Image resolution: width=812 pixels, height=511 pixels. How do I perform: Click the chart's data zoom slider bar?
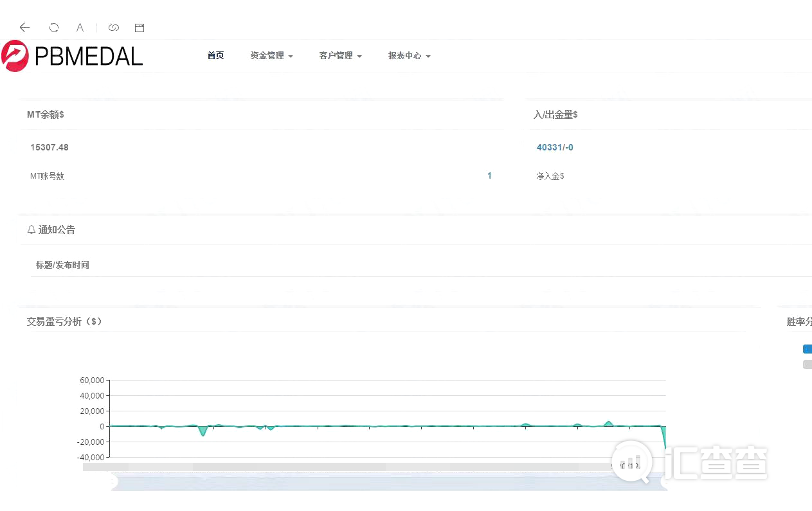pyautogui.click(x=389, y=482)
